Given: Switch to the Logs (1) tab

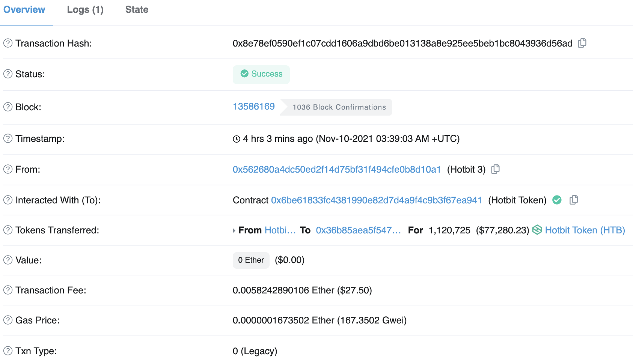Looking at the screenshot, I should pyautogui.click(x=85, y=10).
